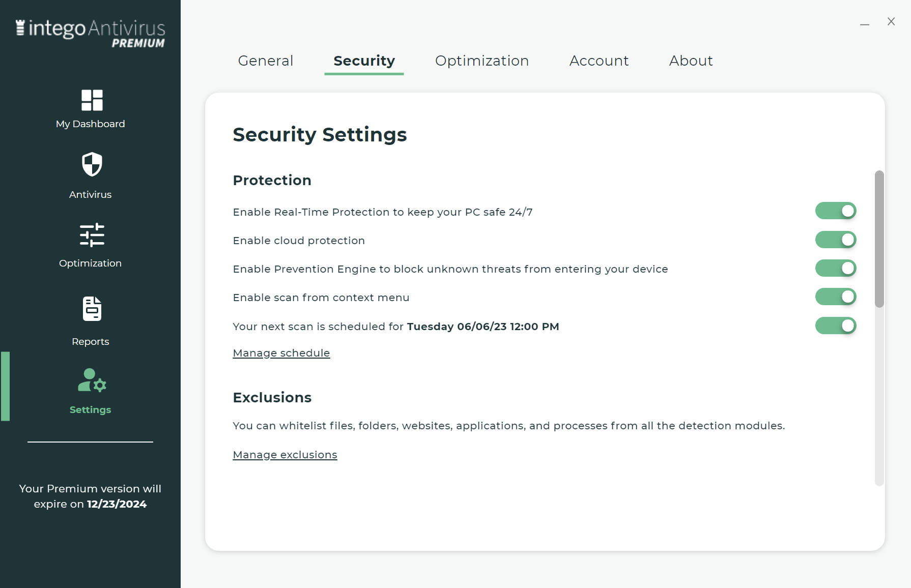Click the Protection section heading
The width and height of the screenshot is (911, 588).
click(272, 180)
